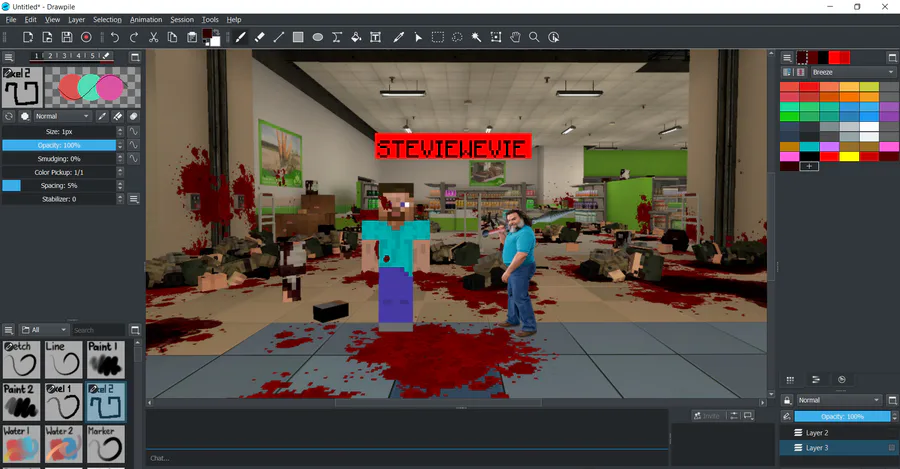This screenshot has height=469, width=900.
Task: Toggle pressure curve for brush Opacity
Action: tap(133, 145)
